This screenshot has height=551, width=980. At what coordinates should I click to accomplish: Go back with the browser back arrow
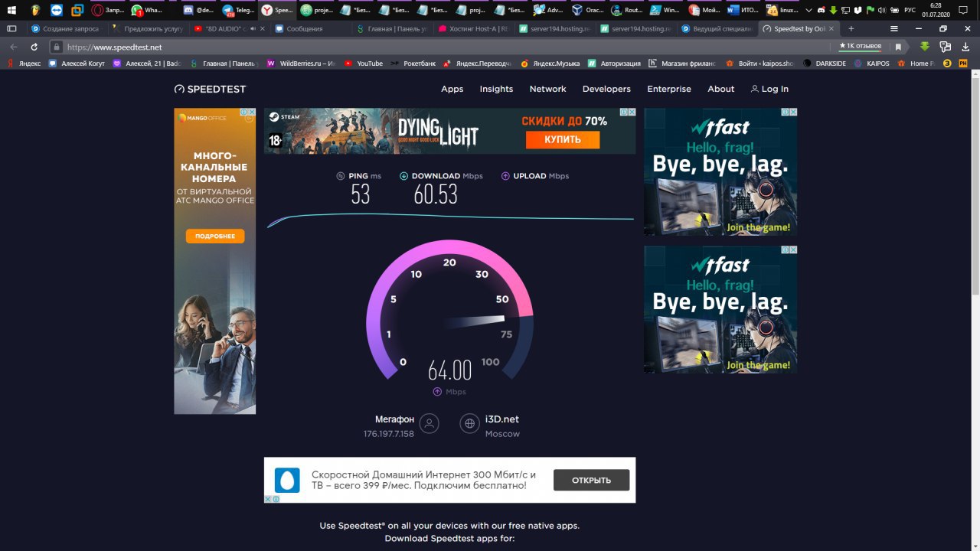14,47
